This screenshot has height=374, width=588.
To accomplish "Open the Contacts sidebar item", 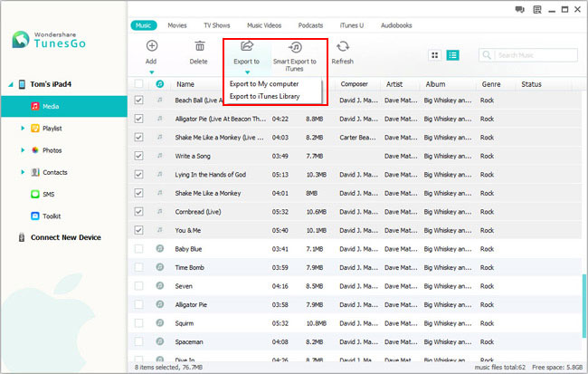I will coord(55,172).
